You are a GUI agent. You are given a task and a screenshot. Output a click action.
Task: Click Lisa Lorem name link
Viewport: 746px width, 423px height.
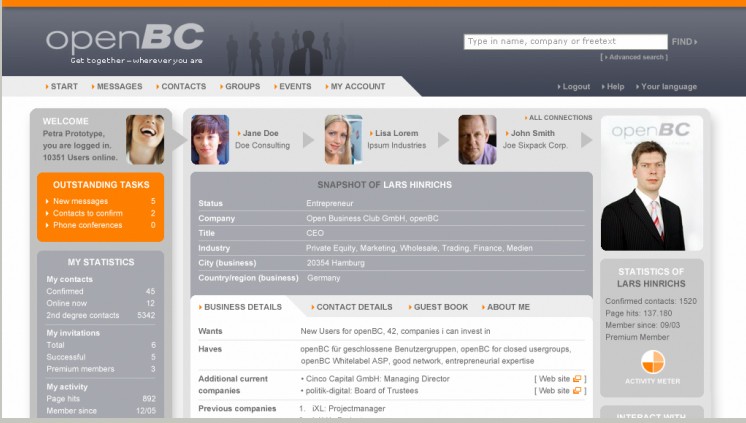point(396,133)
